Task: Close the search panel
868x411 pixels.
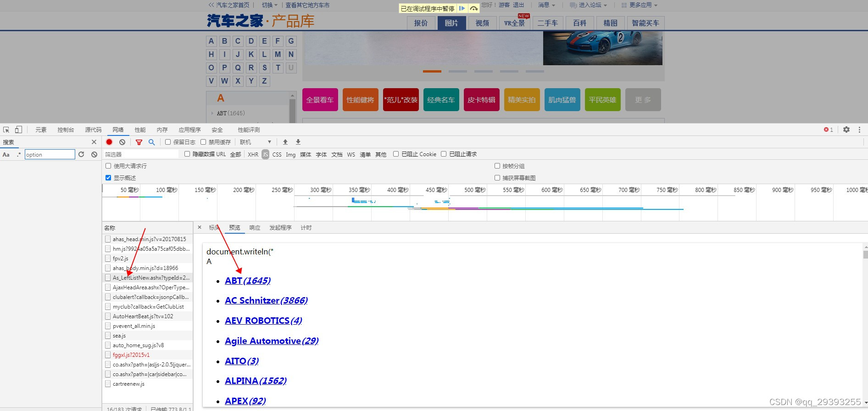Action: (x=94, y=142)
